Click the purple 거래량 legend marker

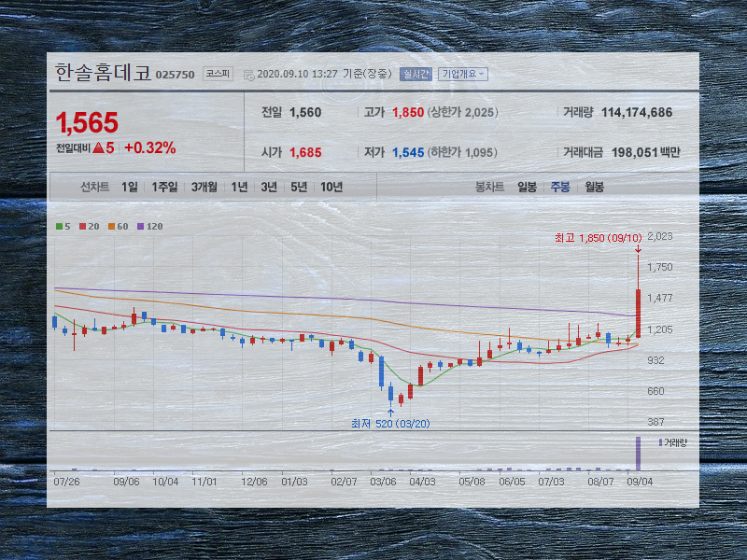tap(660, 442)
